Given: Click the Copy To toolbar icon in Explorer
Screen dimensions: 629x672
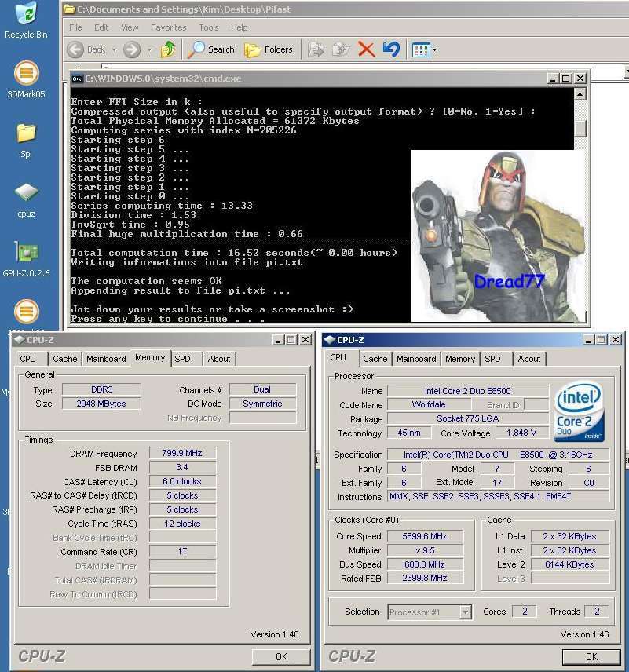Looking at the screenshot, I should coord(341,49).
